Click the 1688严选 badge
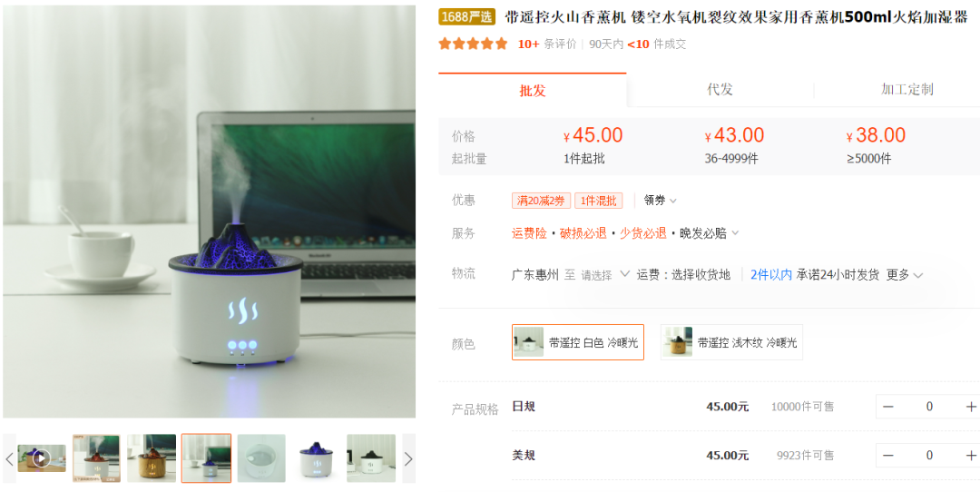980x492 pixels. (x=467, y=17)
